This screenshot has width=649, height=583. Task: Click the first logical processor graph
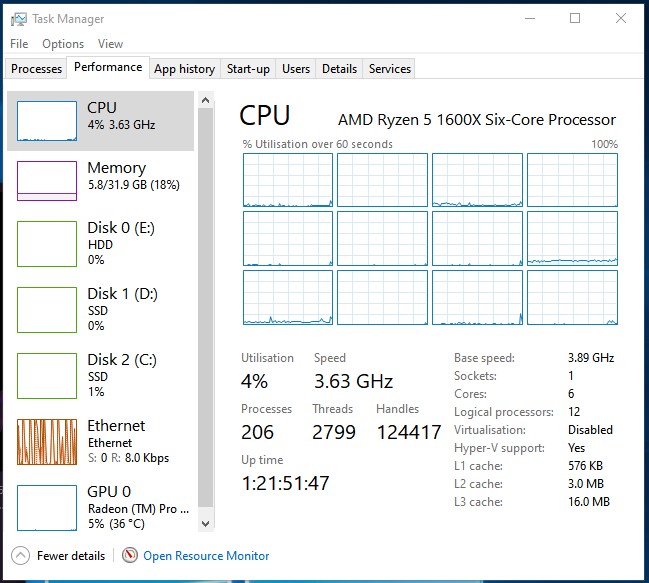pyautogui.click(x=287, y=180)
